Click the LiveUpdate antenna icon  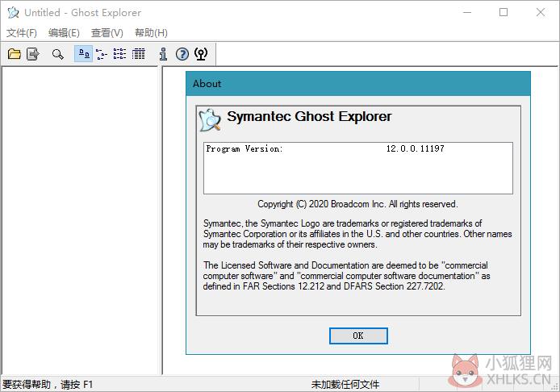pyautogui.click(x=201, y=54)
